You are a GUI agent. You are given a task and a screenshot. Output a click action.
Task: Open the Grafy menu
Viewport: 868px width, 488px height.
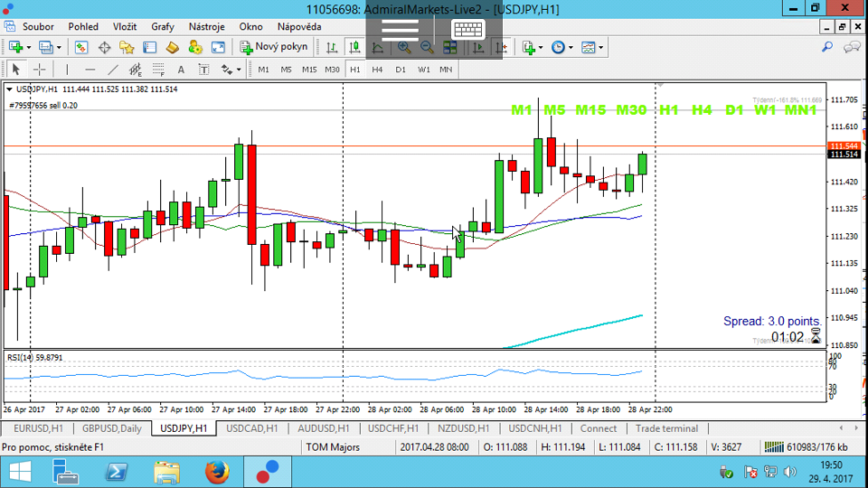coord(162,26)
